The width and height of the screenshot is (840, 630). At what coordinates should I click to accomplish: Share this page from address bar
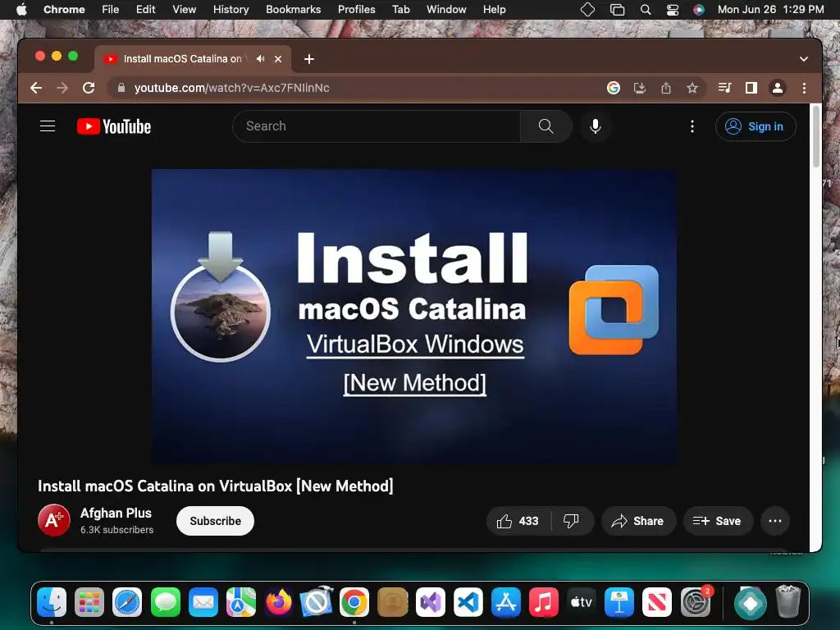[x=666, y=88]
